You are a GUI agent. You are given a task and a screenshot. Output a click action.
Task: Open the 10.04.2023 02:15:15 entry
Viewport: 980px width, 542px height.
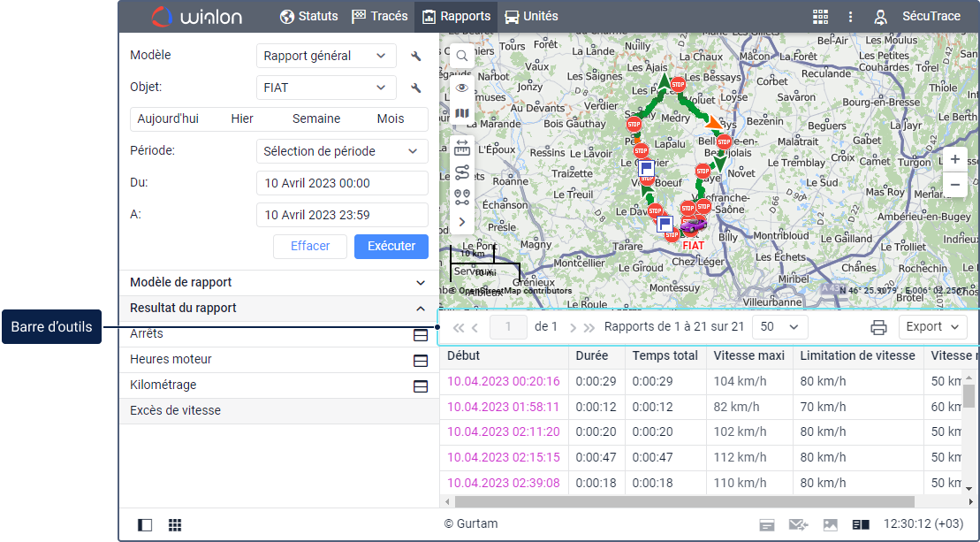503,458
